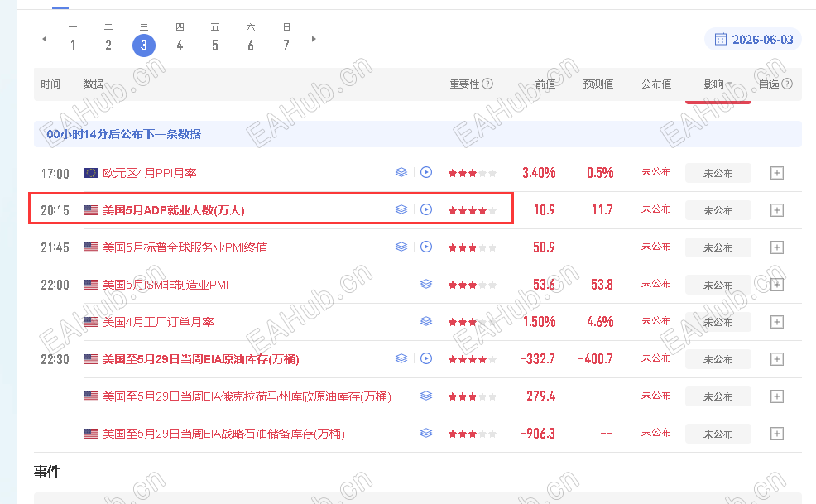816x504 pixels.
Task: Add 美国5月ISM非制造业PMI to watchlist
Action: 777,285
